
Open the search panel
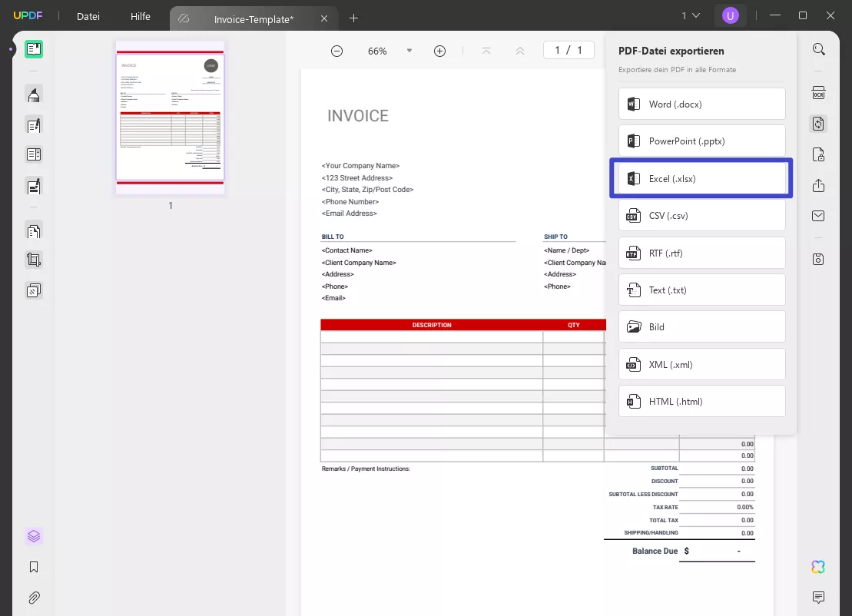point(818,48)
